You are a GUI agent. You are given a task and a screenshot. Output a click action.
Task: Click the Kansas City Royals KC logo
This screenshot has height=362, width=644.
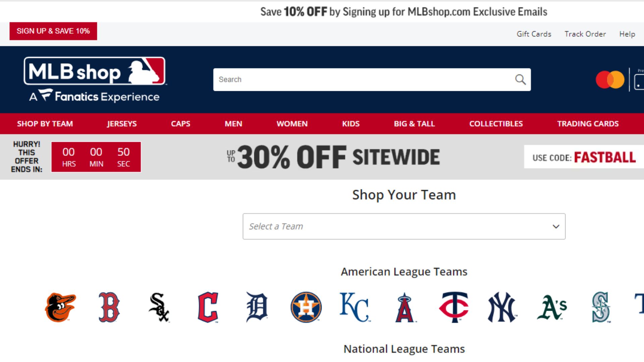(x=355, y=307)
